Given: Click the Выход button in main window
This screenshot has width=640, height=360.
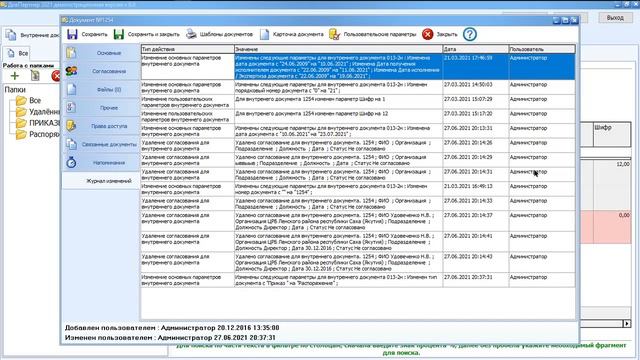Looking at the screenshot, I should pos(615,18).
